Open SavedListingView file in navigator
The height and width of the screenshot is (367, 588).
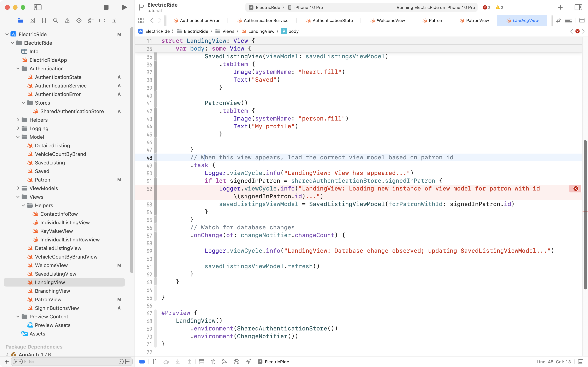point(56,274)
